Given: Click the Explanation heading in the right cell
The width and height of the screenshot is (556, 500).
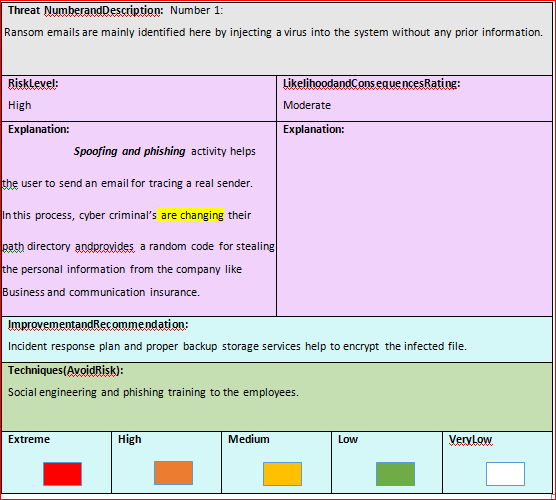Looking at the screenshot, I should [x=313, y=129].
